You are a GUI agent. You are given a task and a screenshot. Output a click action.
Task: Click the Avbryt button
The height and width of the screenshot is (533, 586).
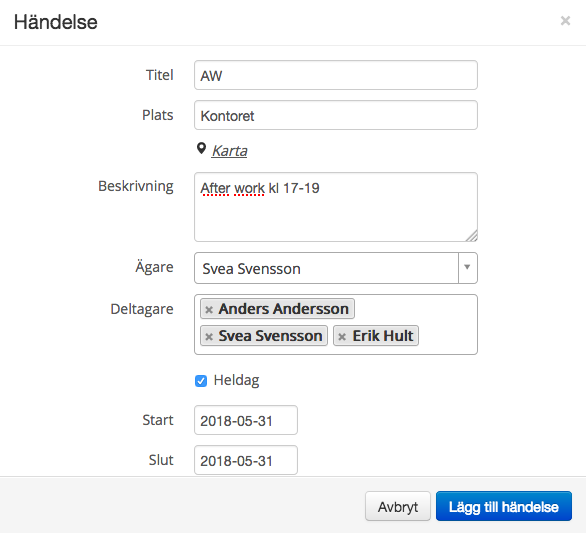[398, 507]
